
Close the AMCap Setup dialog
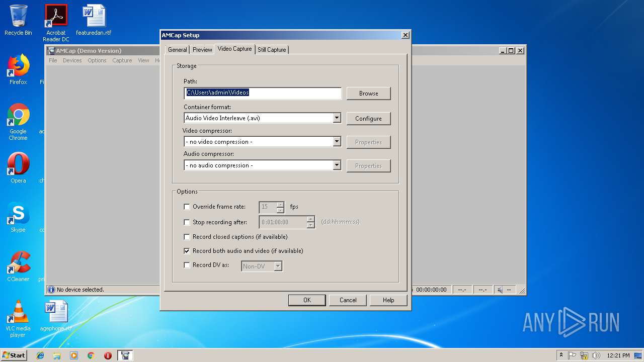tap(406, 35)
